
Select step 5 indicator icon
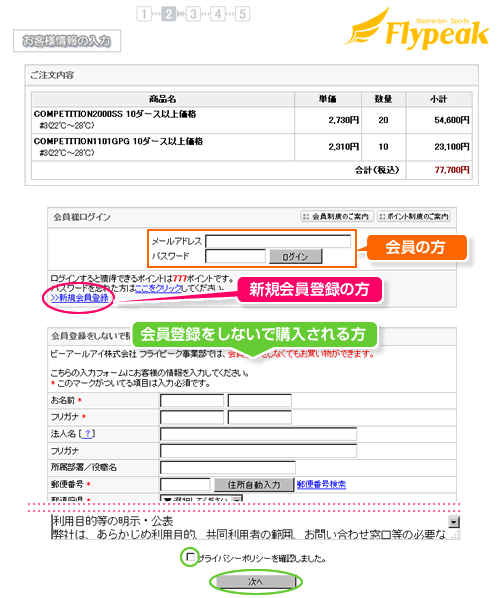click(243, 14)
